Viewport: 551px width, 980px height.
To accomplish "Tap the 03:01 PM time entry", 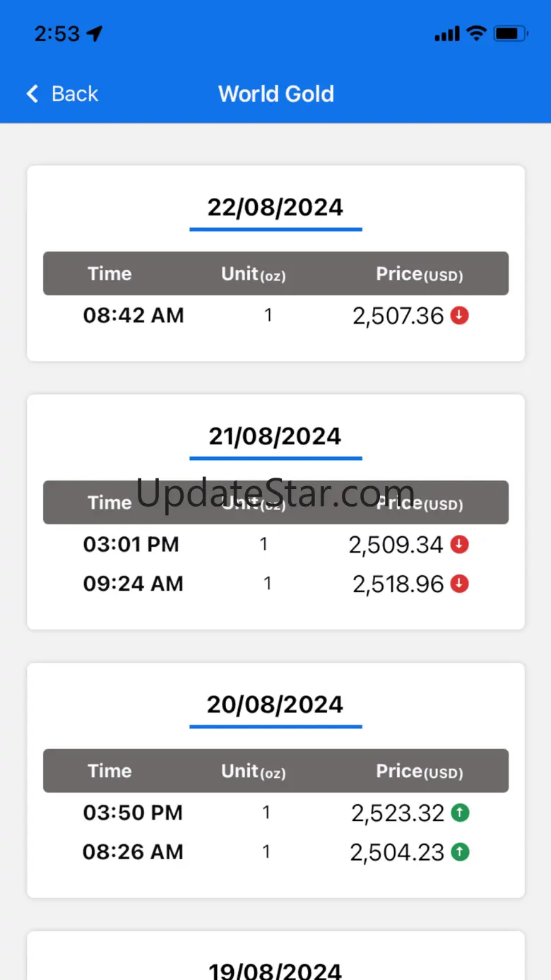I will (131, 545).
